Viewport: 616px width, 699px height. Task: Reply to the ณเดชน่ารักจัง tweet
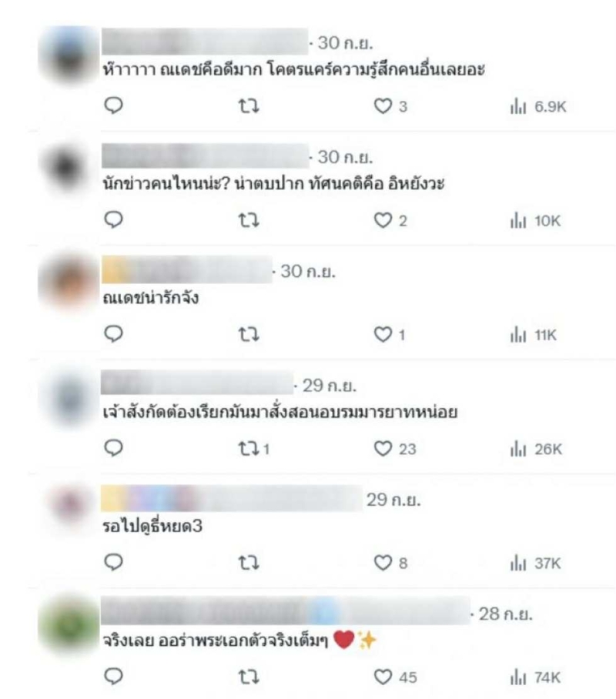pyautogui.click(x=113, y=334)
